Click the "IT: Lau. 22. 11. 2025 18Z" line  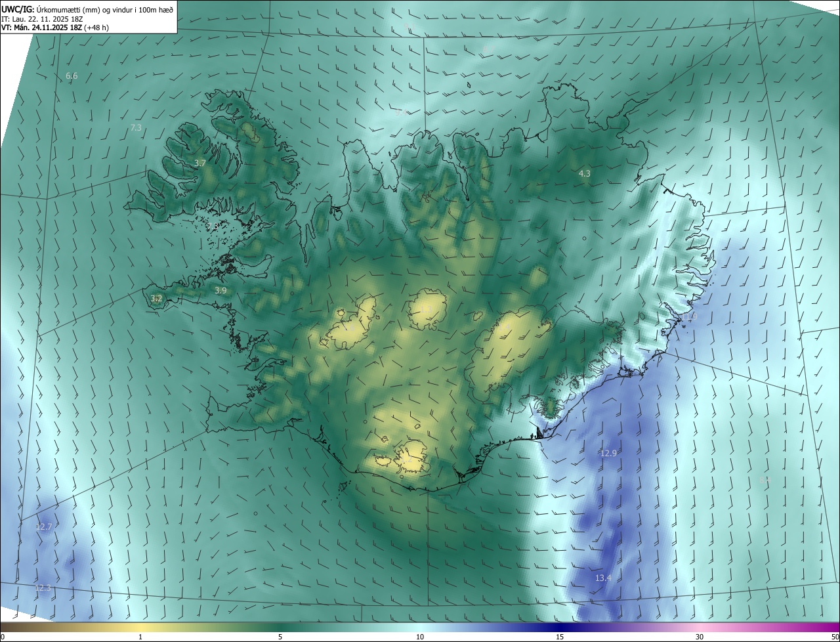tap(43, 19)
